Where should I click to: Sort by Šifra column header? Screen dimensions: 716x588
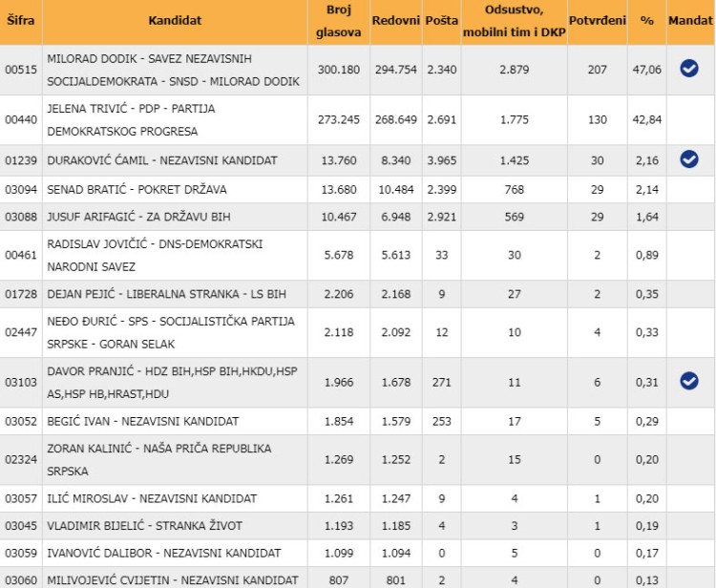tap(19, 20)
